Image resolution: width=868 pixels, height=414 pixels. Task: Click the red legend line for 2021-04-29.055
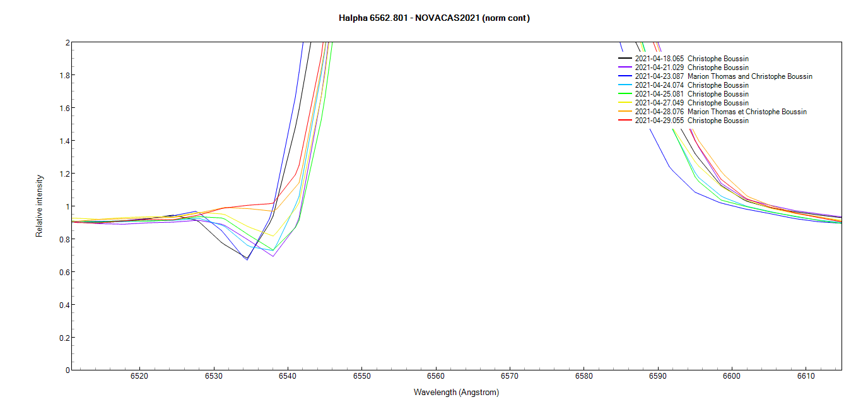[x=625, y=121]
